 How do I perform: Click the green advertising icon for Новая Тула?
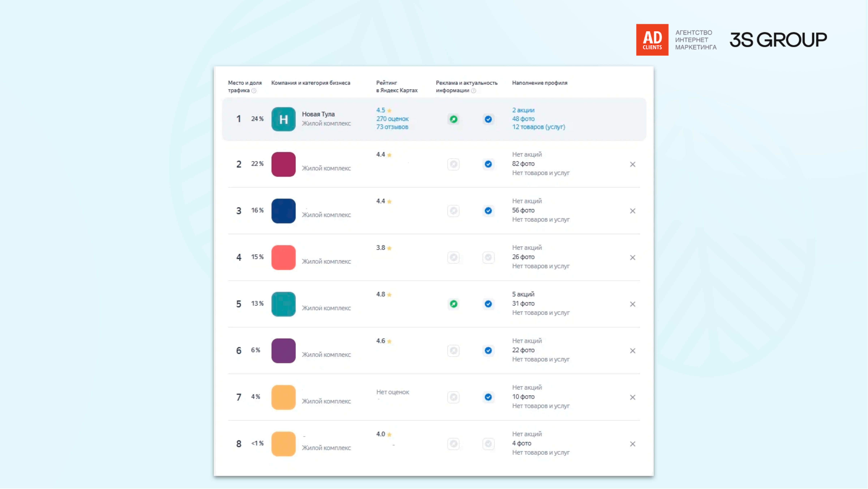tap(454, 119)
